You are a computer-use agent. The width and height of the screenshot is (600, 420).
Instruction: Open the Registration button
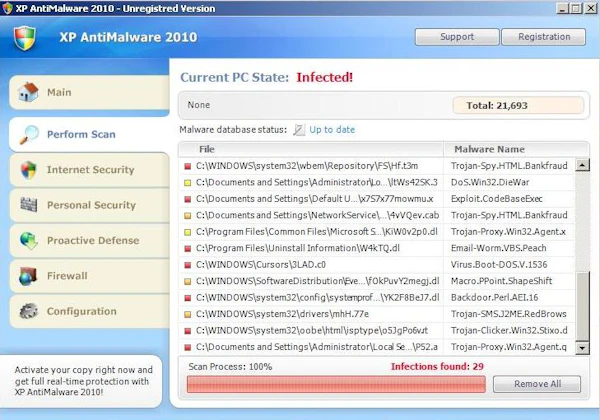pyautogui.click(x=544, y=37)
